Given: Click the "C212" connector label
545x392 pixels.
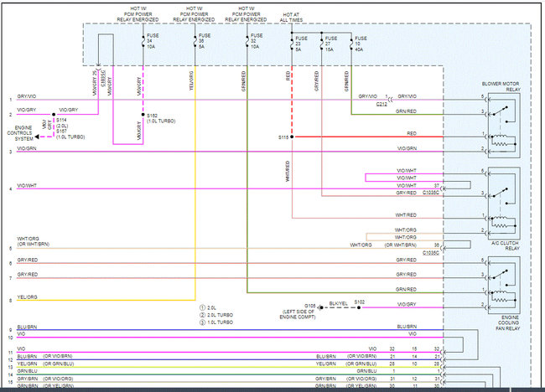Looking at the screenshot, I should (x=381, y=104).
